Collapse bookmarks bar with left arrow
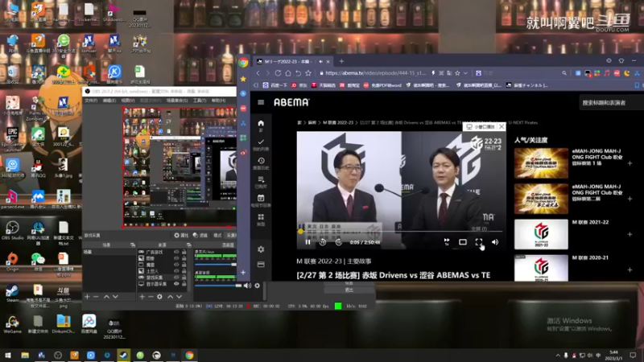This screenshot has height=362, width=644. (x=256, y=85)
